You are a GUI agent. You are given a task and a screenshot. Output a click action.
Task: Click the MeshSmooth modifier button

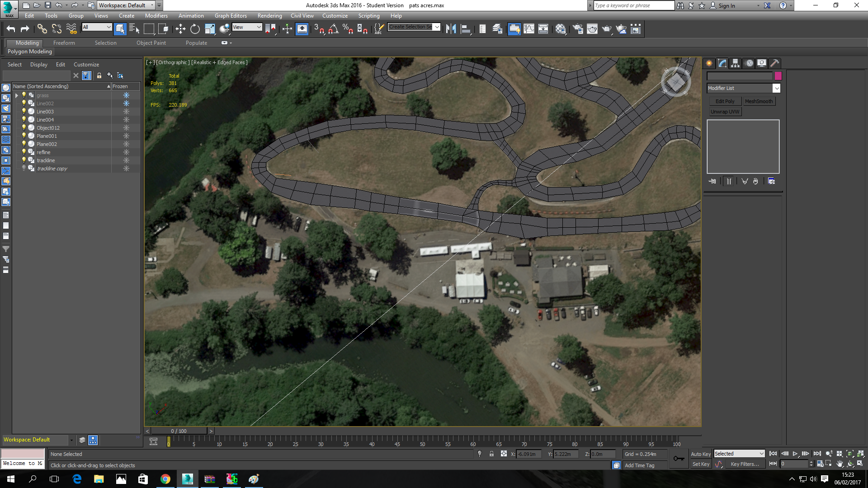tap(759, 101)
